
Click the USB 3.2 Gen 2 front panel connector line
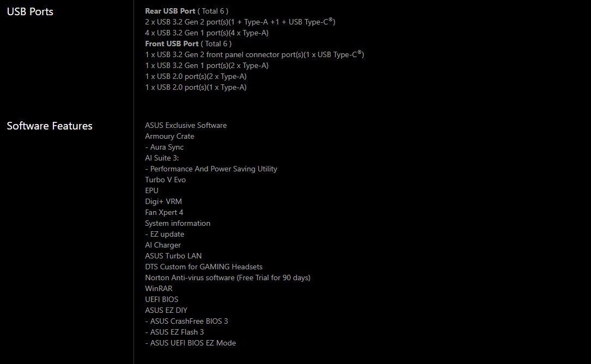pos(254,54)
